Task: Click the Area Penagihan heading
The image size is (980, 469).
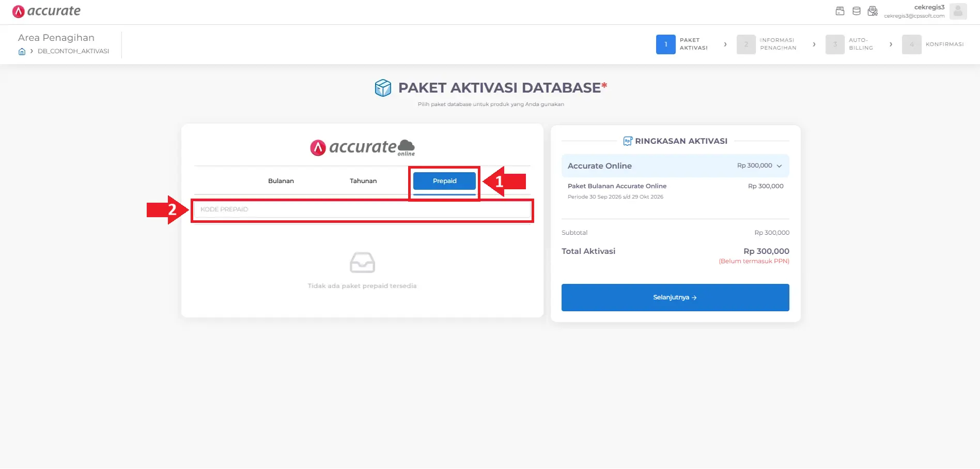Action: click(x=56, y=38)
